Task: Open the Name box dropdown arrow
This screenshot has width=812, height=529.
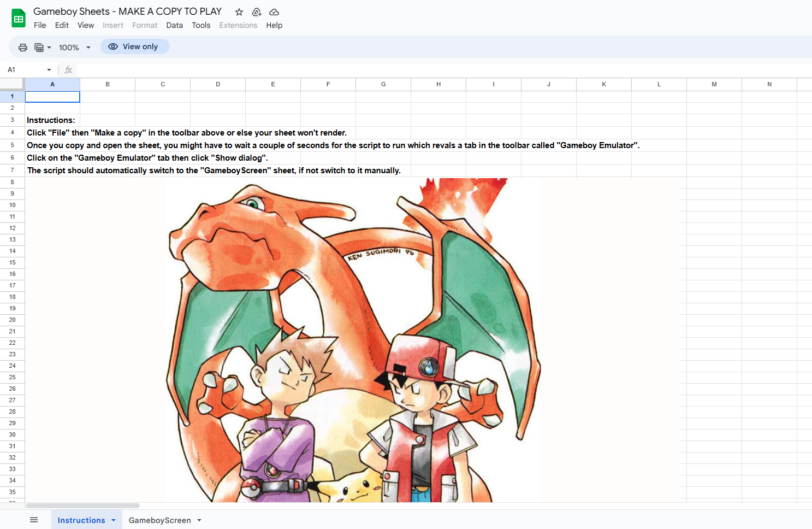Action: coord(49,70)
